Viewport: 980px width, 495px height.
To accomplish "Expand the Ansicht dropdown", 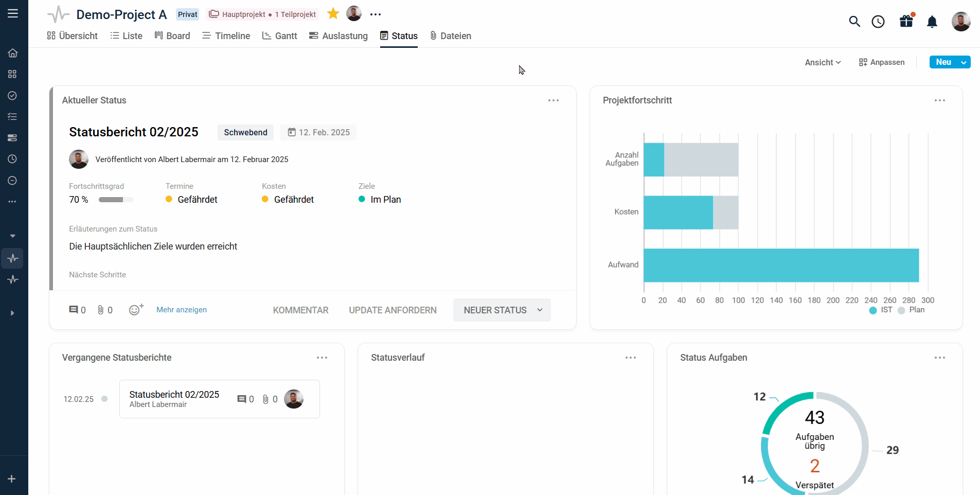I will point(823,62).
